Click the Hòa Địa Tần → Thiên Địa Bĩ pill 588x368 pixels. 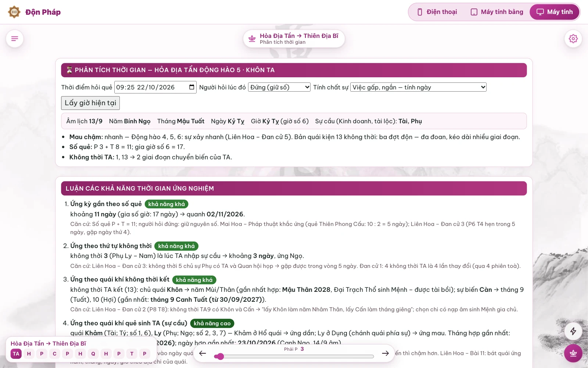tap(294, 39)
